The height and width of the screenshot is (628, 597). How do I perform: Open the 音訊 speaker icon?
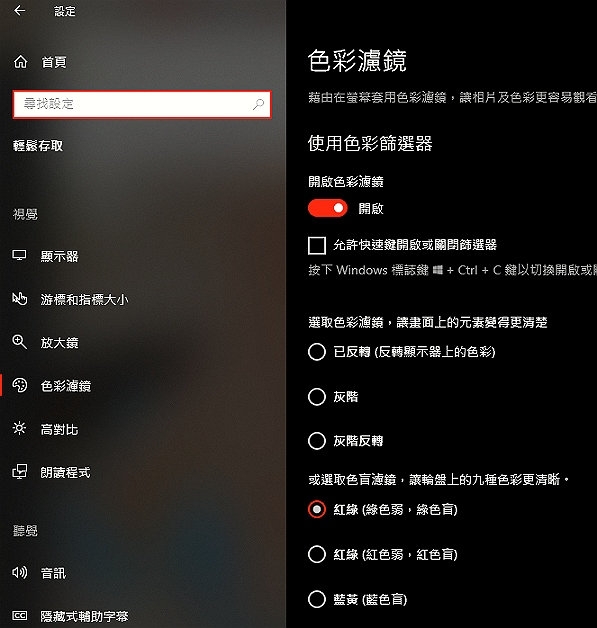pyautogui.click(x=19, y=572)
